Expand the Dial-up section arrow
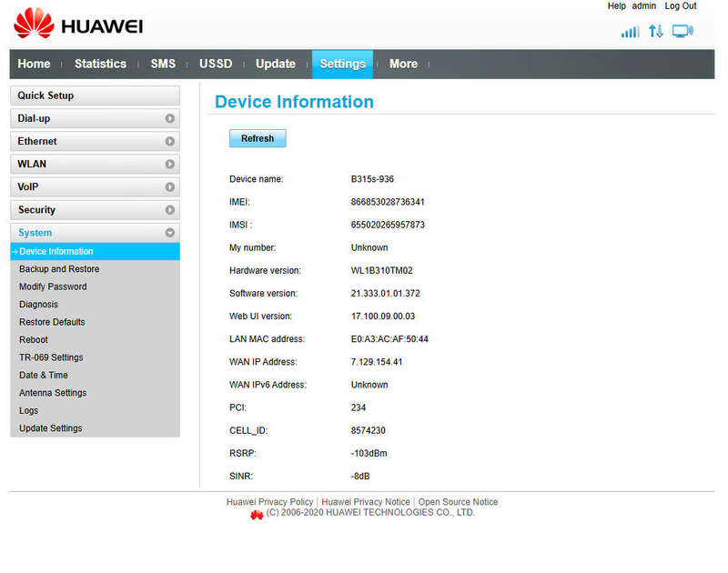 click(170, 118)
